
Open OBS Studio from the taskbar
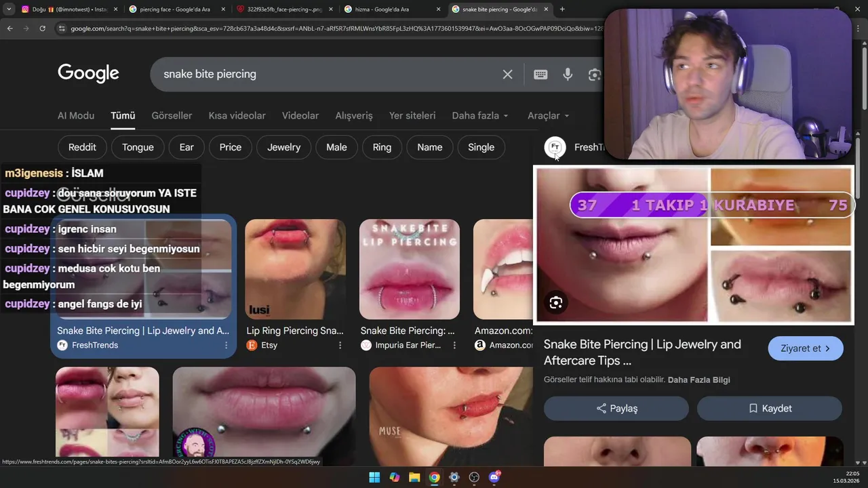[x=474, y=477]
